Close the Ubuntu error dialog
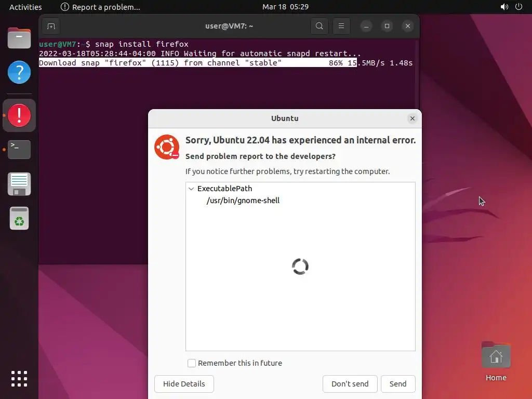The image size is (532, 399). [412, 118]
